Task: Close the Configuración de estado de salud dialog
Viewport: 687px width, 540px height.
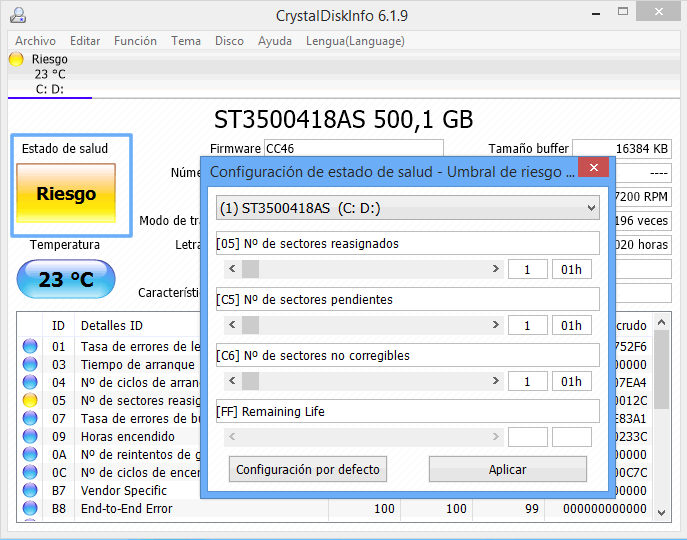Action: [593, 169]
